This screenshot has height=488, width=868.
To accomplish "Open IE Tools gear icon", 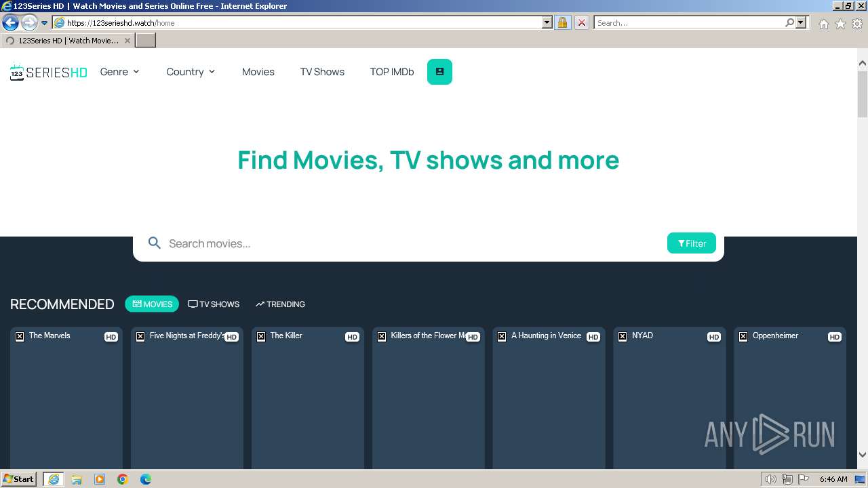I will [857, 24].
